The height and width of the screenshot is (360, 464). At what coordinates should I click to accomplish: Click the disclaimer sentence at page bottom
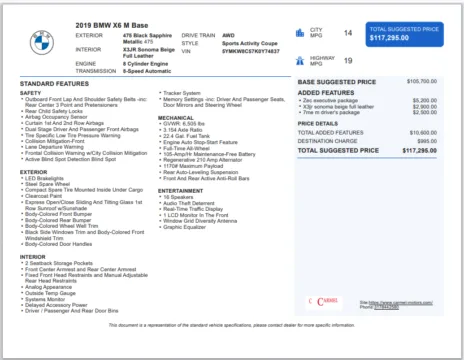[232, 325]
